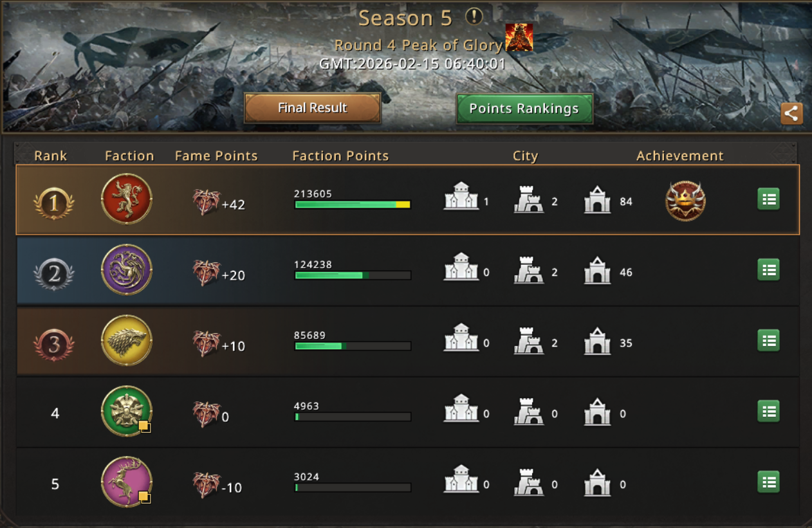This screenshot has height=528, width=812.
Task: Click the share icon
Action: coord(791,114)
